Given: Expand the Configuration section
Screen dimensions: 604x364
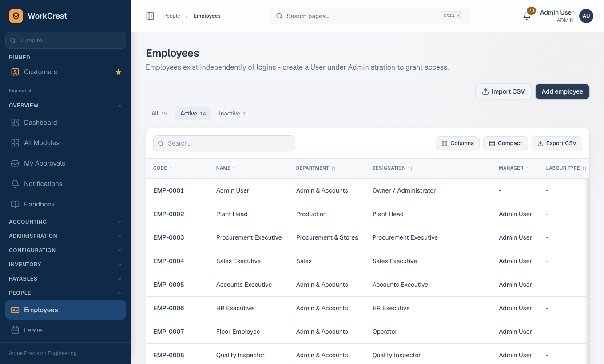Looking at the screenshot, I should click(x=66, y=250).
